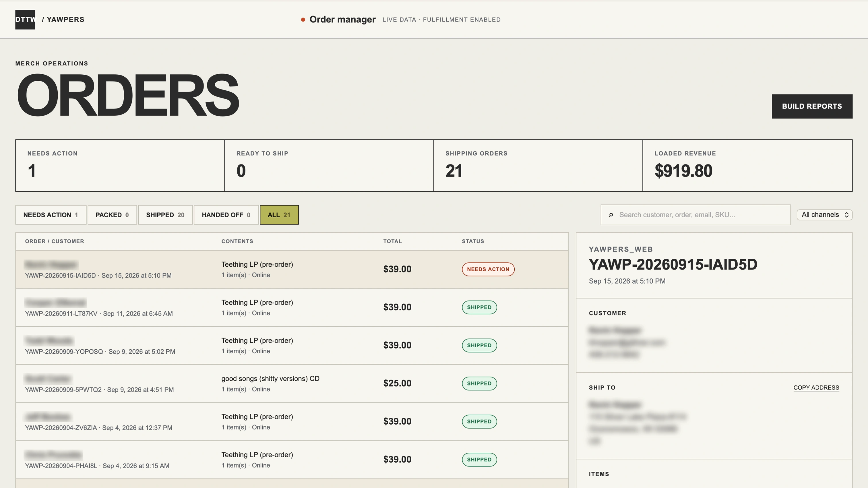This screenshot has height=488, width=868.
Task: Open the All channels dropdown
Action: tap(824, 215)
